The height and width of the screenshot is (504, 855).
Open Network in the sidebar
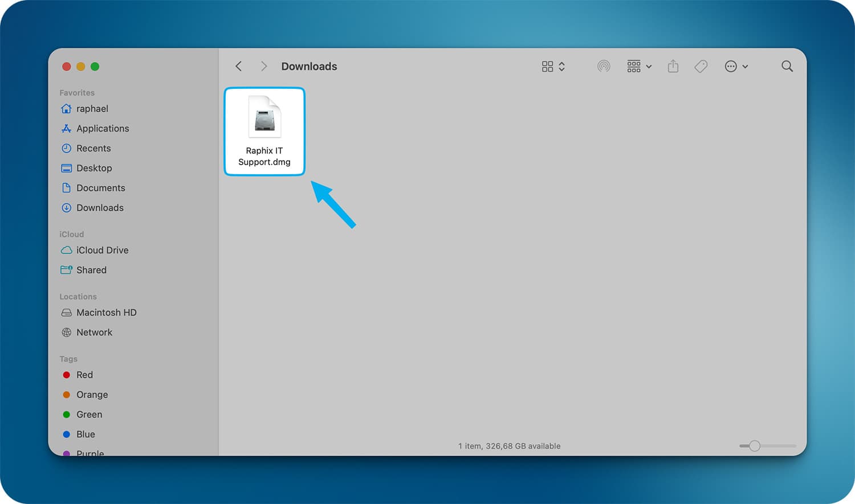[94, 333]
